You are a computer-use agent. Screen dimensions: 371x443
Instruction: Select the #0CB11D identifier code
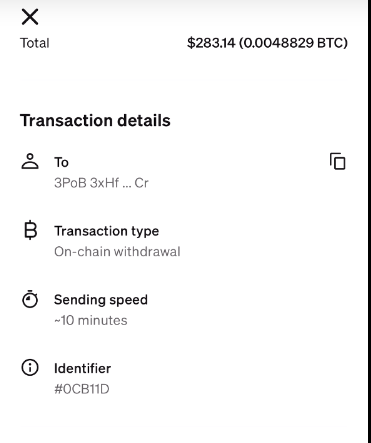click(82, 389)
